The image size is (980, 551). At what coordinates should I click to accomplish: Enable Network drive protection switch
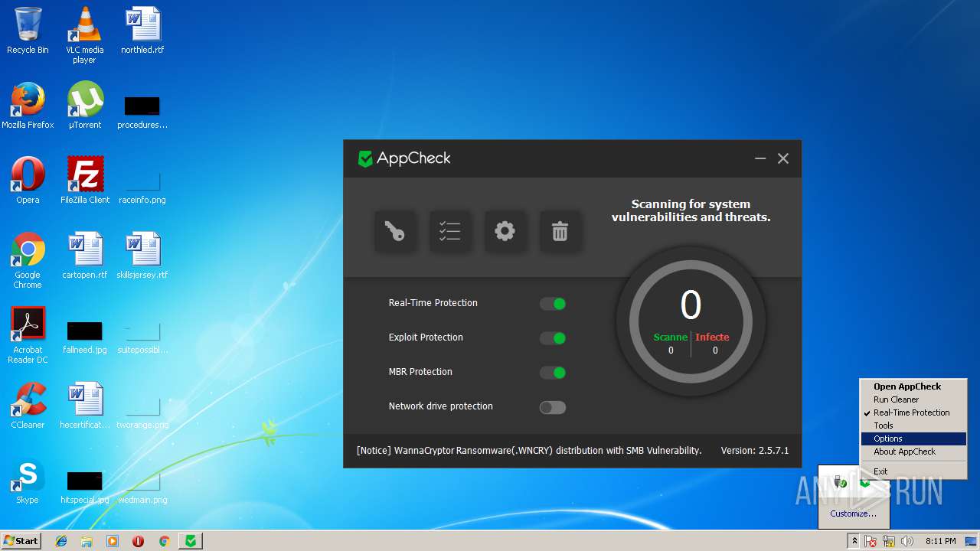[x=553, y=407]
